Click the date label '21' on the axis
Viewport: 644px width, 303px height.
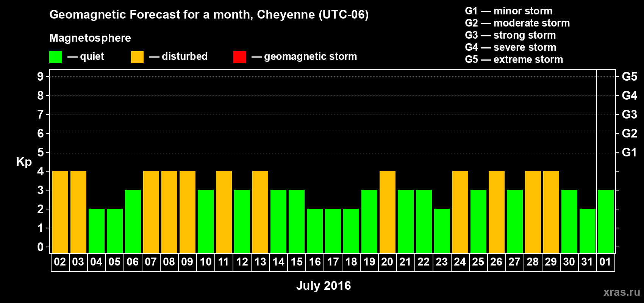pos(405,262)
